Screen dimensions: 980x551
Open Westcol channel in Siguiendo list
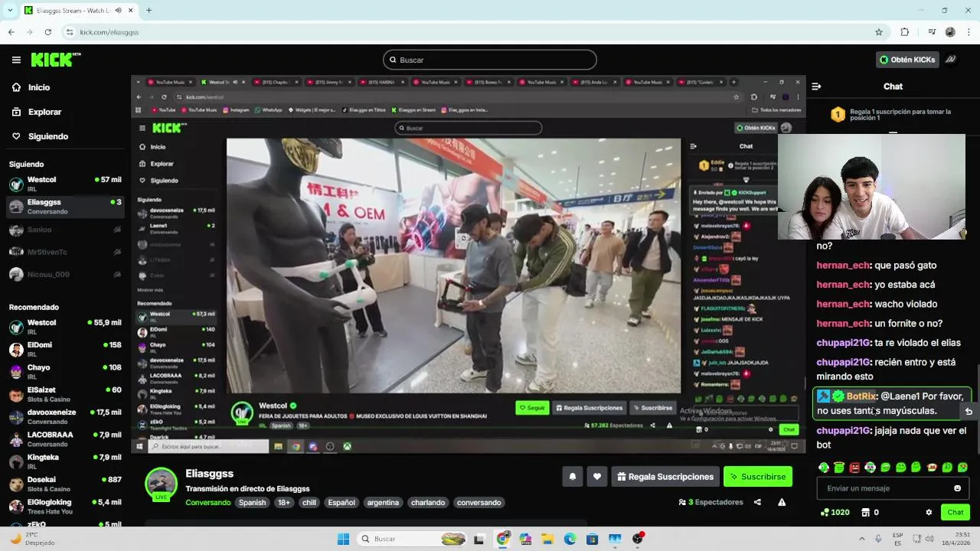tap(65, 184)
